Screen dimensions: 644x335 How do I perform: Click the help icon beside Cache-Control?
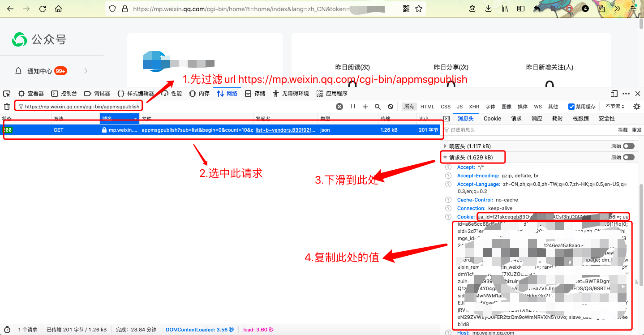[x=448, y=200]
